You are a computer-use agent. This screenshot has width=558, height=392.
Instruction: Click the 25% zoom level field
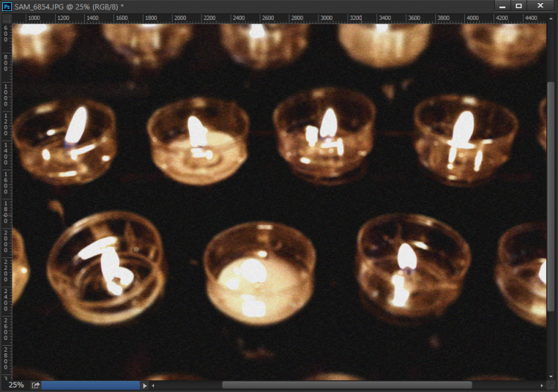click(16, 385)
